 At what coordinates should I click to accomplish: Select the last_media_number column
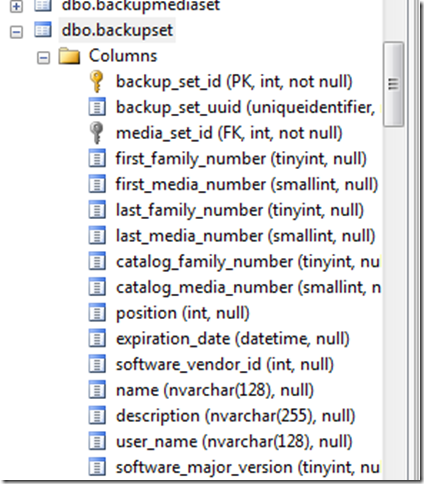click(x=245, y=236)
